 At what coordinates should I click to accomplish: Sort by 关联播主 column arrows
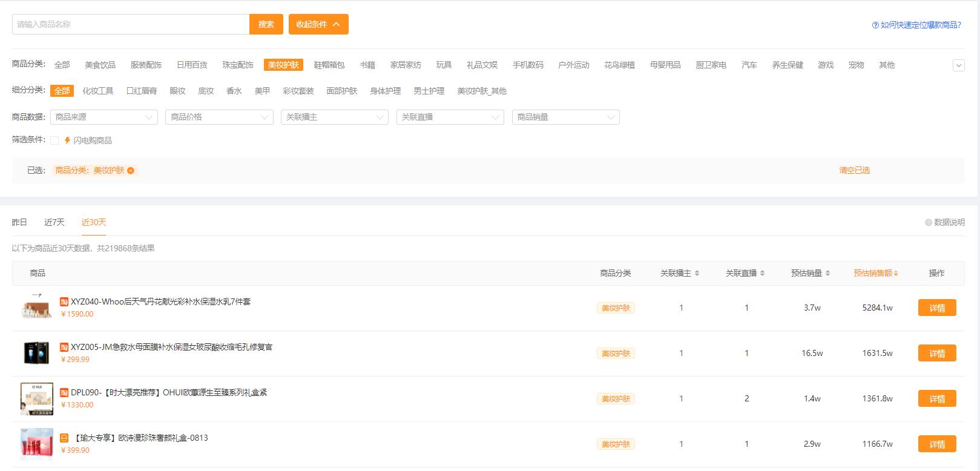coord(697,273)
